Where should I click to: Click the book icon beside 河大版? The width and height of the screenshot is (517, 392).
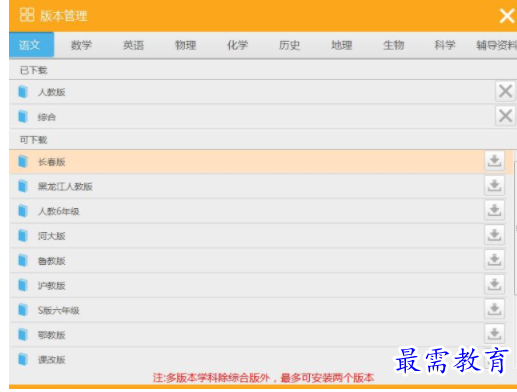[23, 236]
